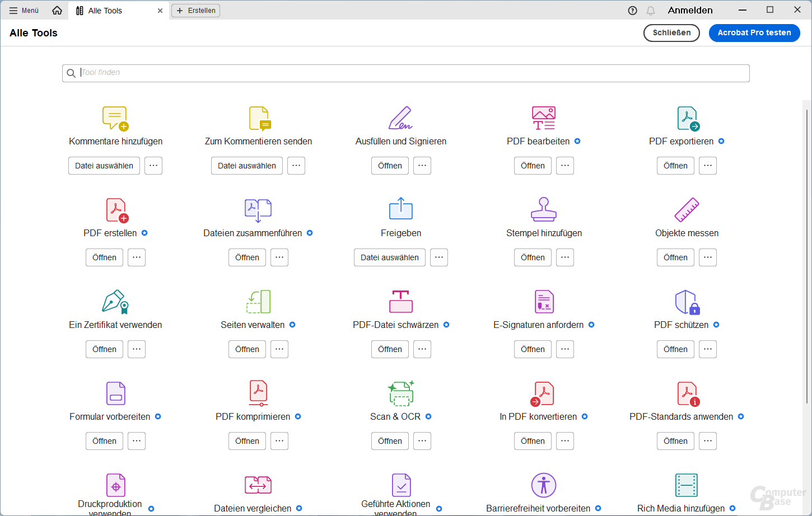The width and height of the screenshot is (812, 516).
Task: Click the E-Signaturen anfordern icon
Action: [544, 302]
